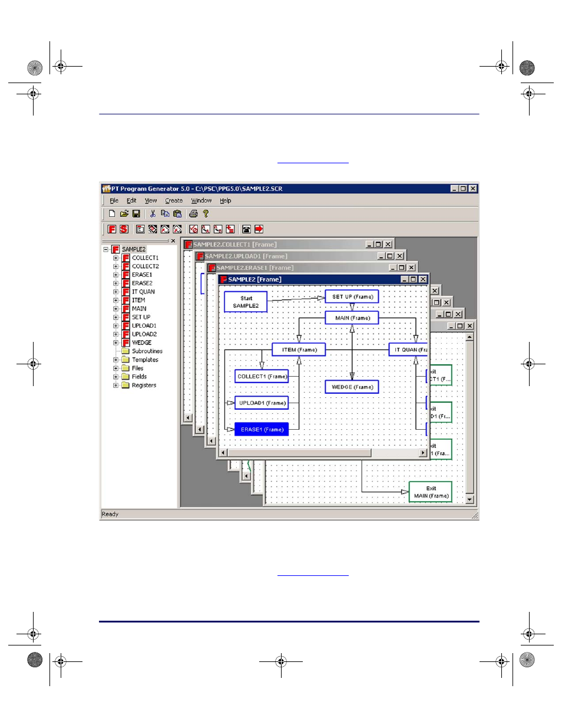The image size is (562, 728).
Task: Save using the floppy disk icon
Action: click(x=136, y=214)
